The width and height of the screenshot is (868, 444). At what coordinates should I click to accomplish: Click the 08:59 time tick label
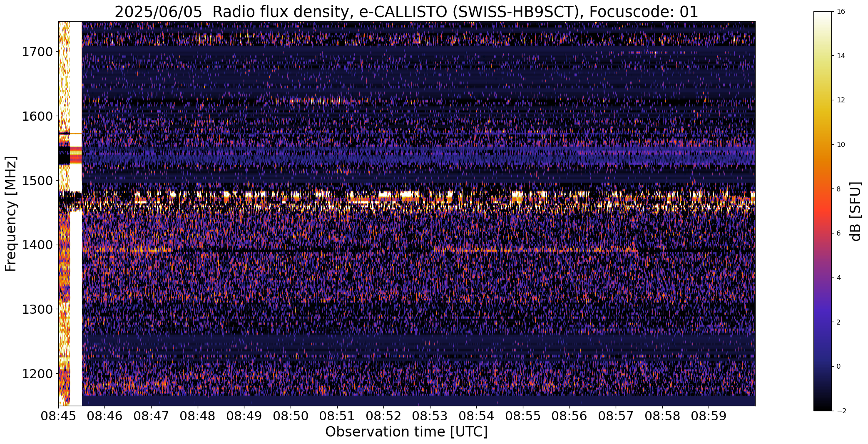[x=709, y=416]
